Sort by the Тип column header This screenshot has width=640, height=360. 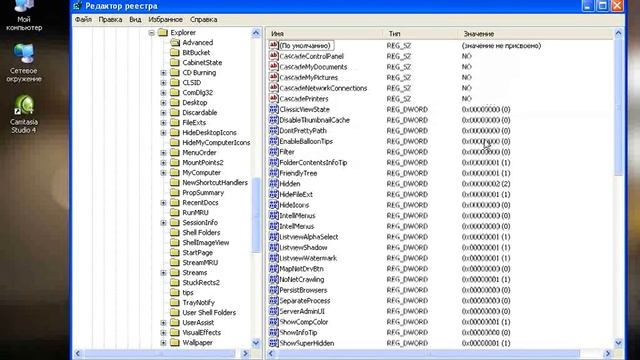[x=420, y=34]
